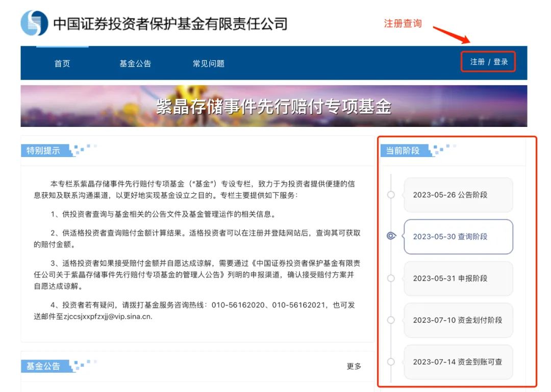Click the 紫晶存储事件先行赔付专项基金 banner image

coord(274,106)
